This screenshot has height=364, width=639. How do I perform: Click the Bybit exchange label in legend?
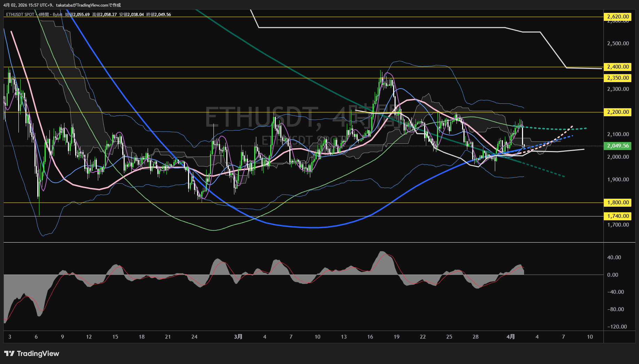57,15
